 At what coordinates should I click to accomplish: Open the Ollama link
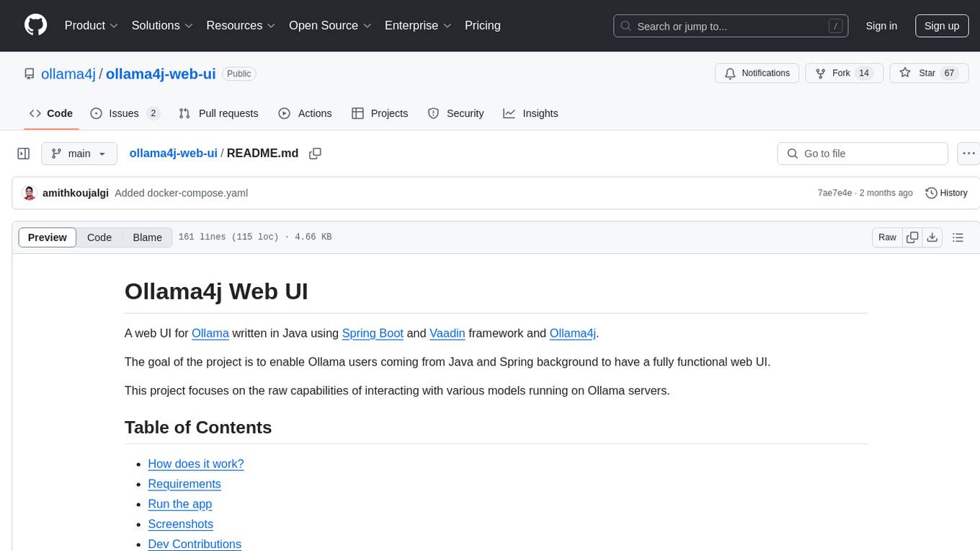[x=210, y=333]
